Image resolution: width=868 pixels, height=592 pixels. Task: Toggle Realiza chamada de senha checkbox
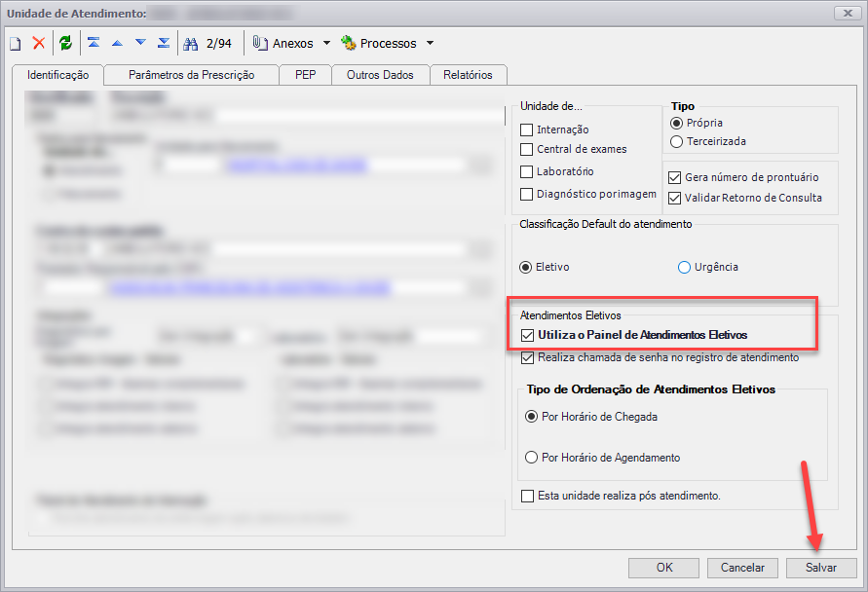click(x=528, y=358)
